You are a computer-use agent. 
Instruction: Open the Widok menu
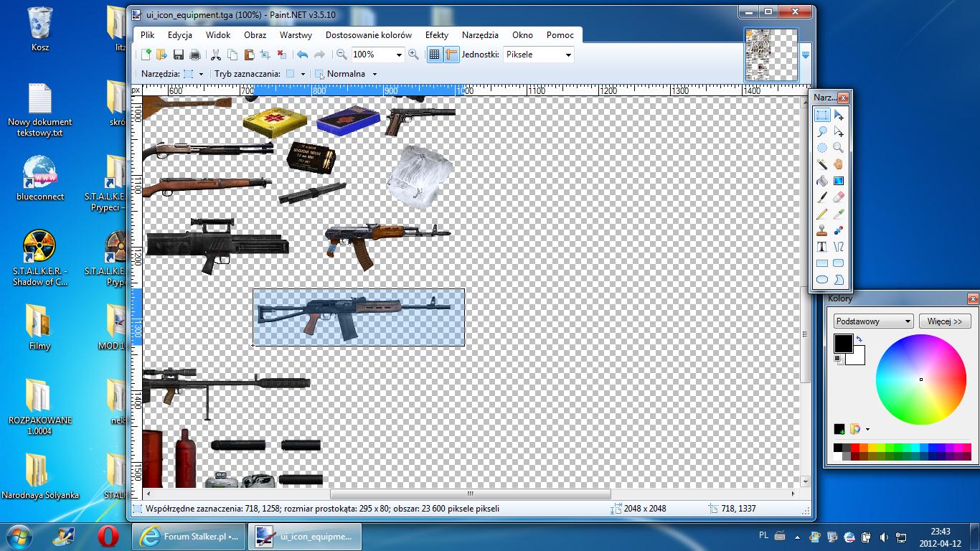point(218,34)
